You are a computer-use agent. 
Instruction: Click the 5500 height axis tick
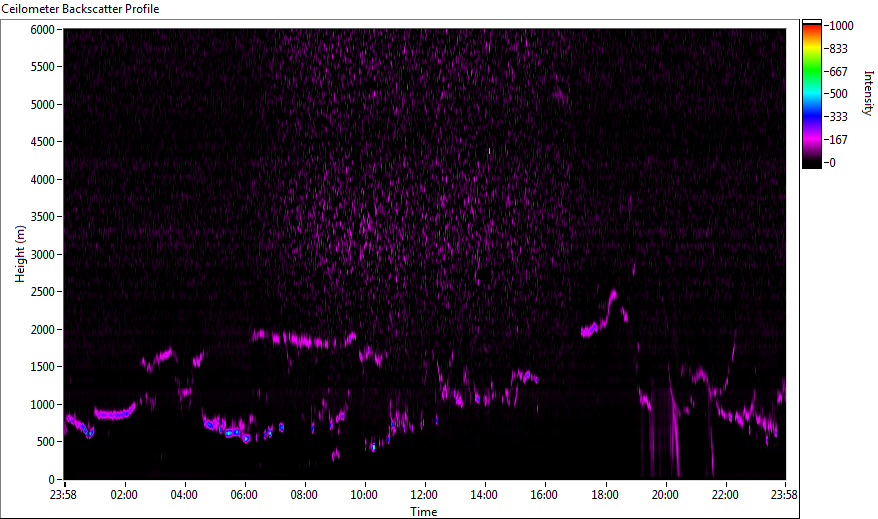43,67
